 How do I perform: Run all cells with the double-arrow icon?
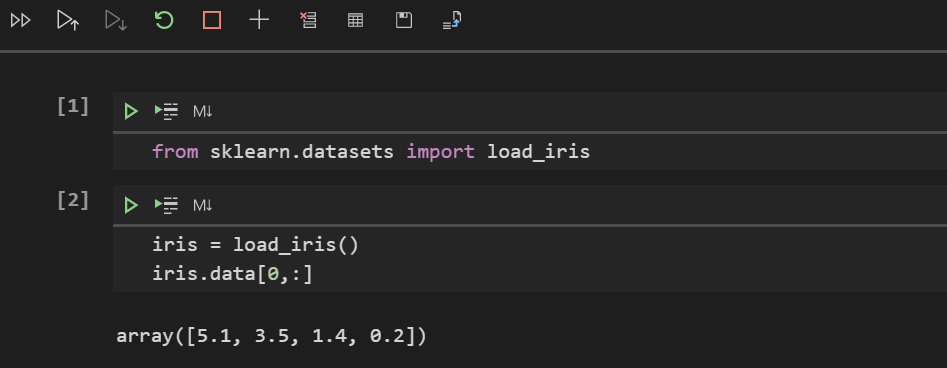[x=21, y=21]
